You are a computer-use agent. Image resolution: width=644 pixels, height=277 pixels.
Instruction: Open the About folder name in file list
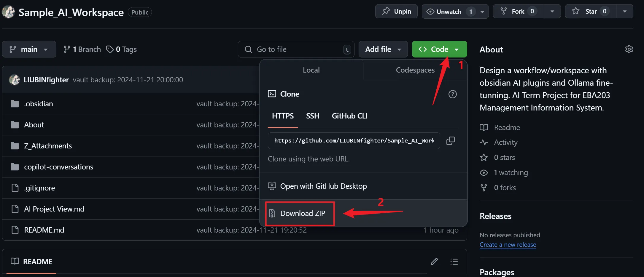(x=34, y=125)
